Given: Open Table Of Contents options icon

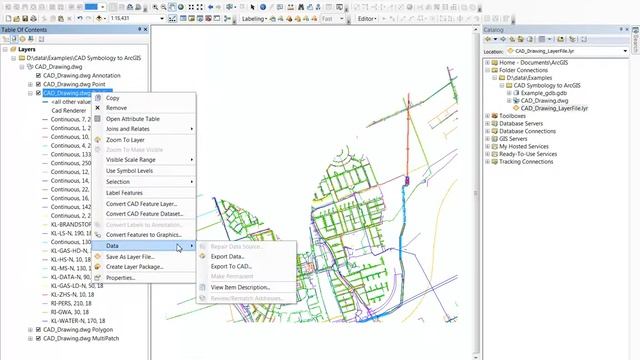Looking at the screenshot, I should click(x=41, y=39).
